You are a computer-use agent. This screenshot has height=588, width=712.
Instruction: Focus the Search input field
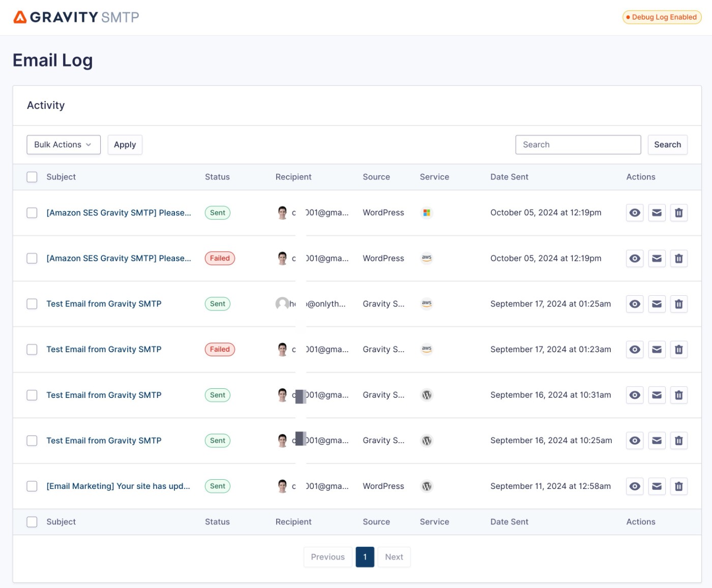pos(578,144)
